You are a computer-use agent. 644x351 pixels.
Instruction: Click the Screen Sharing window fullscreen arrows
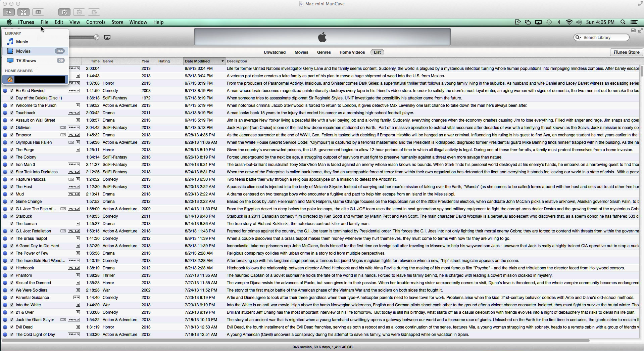tap(640, 4)
